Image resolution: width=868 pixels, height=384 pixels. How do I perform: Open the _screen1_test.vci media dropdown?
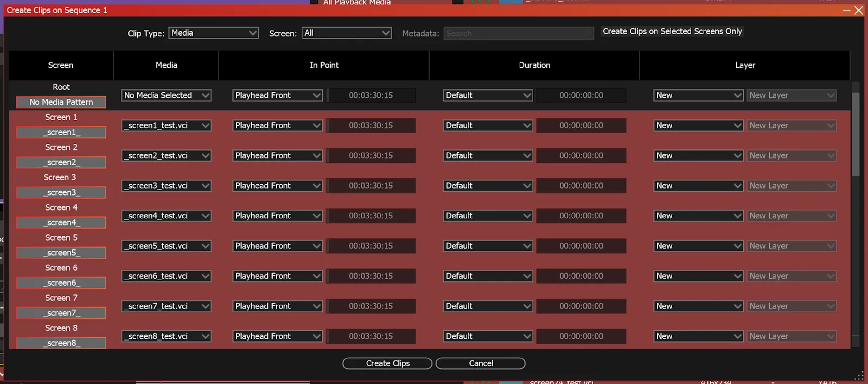pos(166,125)
